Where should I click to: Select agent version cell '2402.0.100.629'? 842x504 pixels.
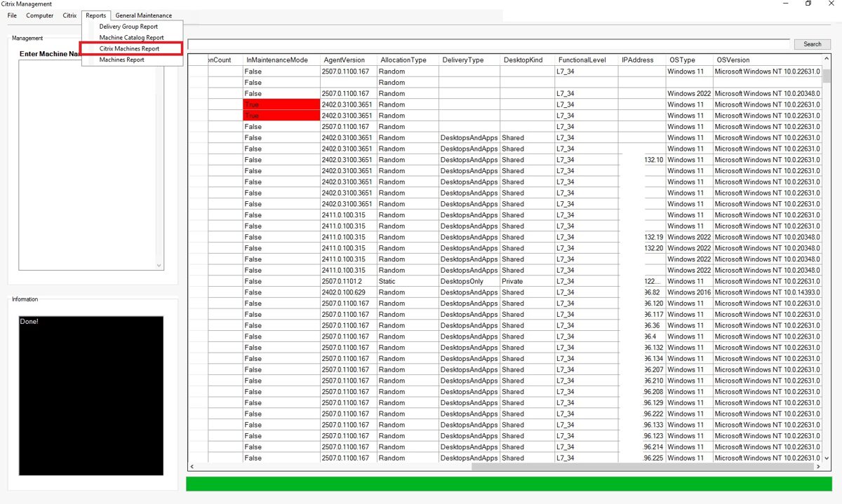[348, 292]
